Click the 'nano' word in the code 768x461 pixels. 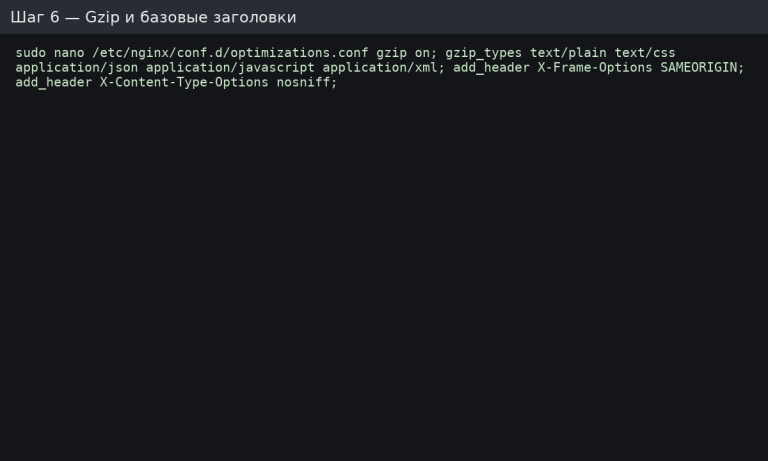(68, 52)
